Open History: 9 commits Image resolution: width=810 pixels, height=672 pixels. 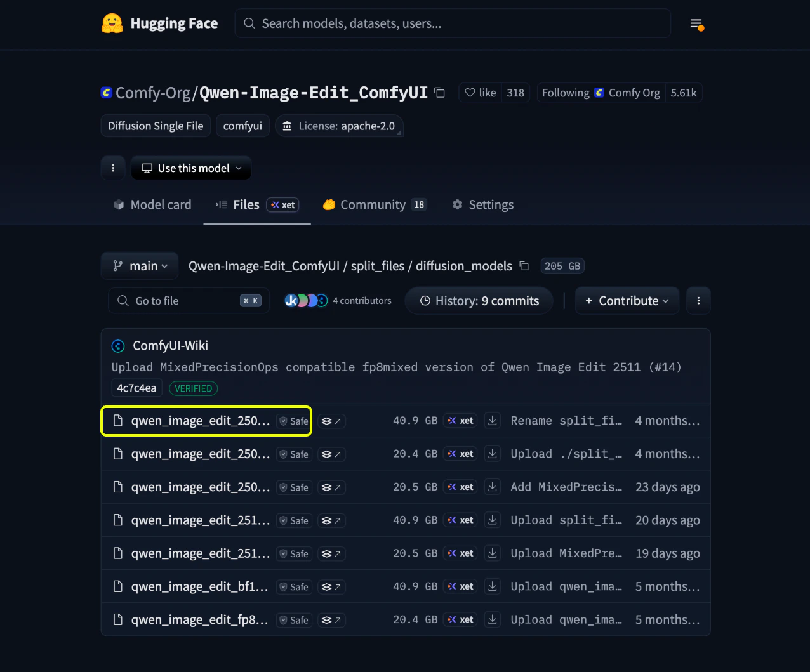479,301
